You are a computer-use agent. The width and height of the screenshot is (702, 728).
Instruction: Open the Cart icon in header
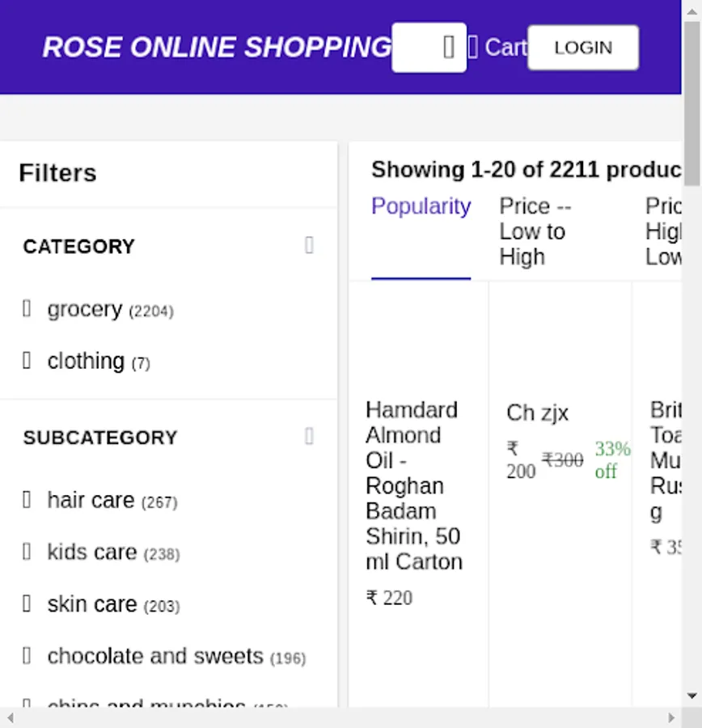coord(473,47)
